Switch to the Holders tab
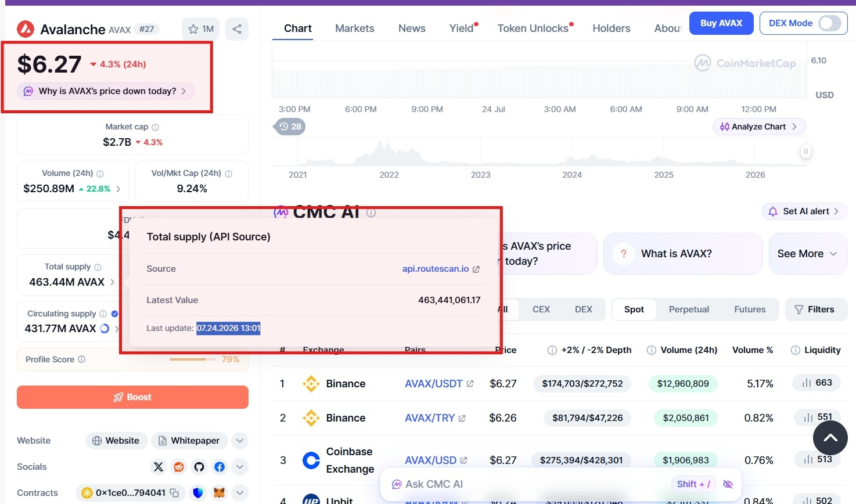The height and width of the screenshot is (504, 856). [x=612, y=28]
